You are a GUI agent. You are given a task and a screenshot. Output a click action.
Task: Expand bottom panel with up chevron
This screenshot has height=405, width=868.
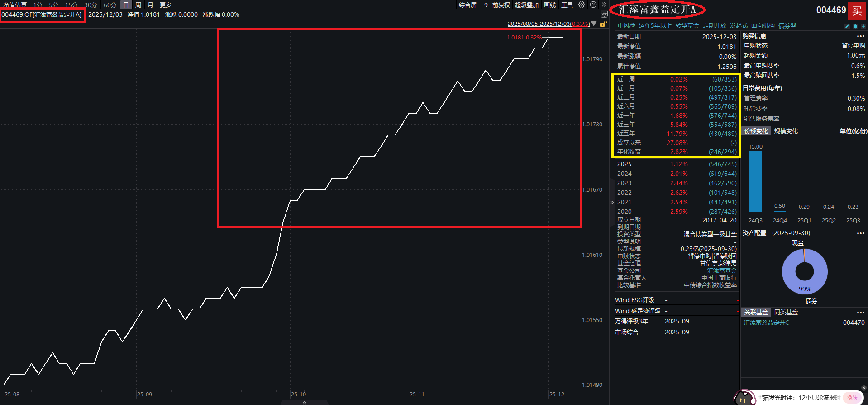(x=305, y=402)
